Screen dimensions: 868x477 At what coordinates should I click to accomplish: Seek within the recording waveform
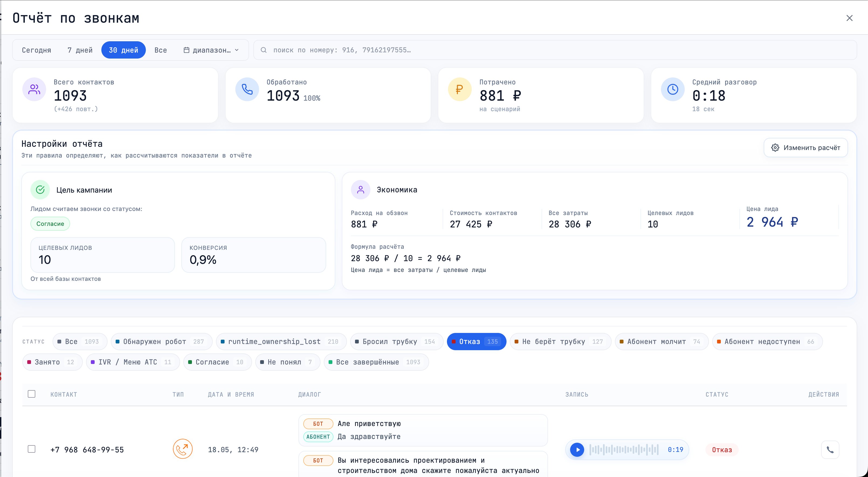coord(624,450)
